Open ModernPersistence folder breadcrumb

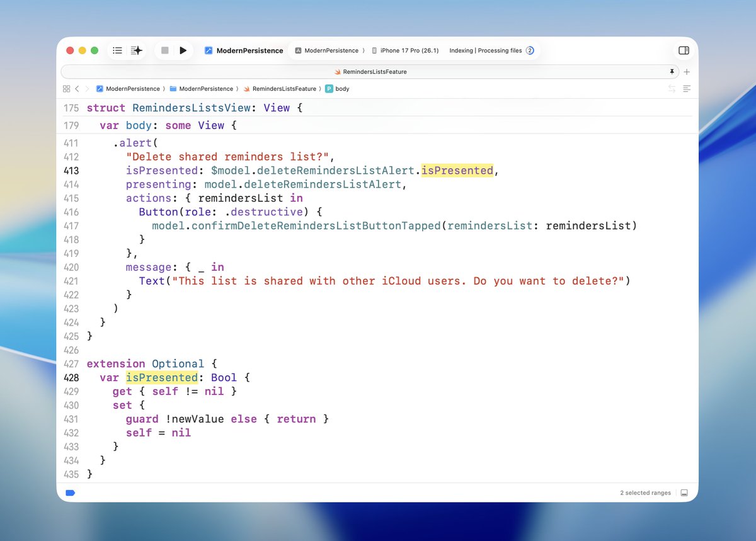point(201,89)
